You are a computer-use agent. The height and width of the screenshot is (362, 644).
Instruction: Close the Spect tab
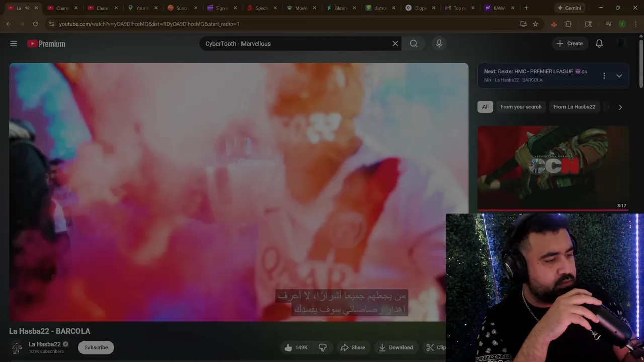[x=275, y=8]
